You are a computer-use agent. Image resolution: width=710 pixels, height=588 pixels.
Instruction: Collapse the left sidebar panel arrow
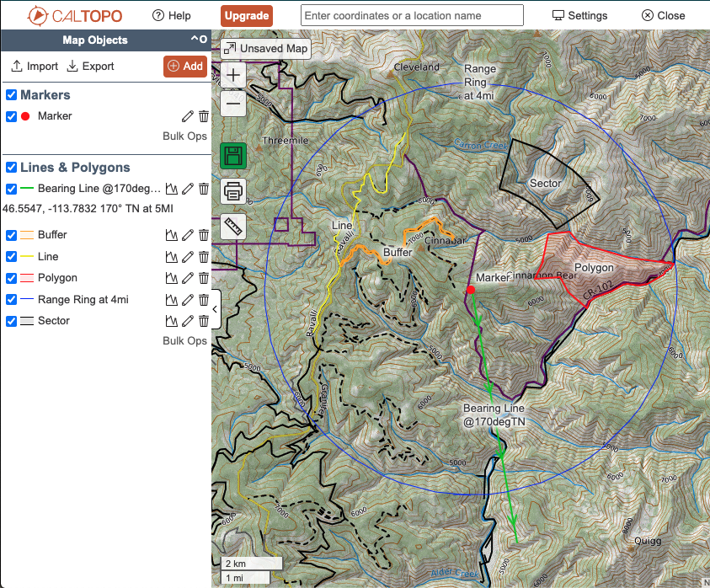[215, 309]
